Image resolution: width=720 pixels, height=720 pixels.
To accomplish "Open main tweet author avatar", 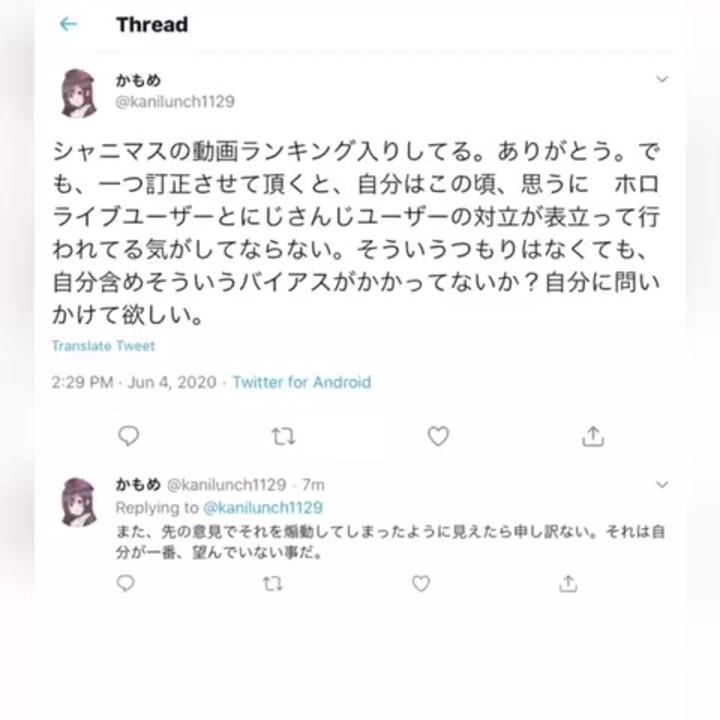I will click(x=78, y=93).
